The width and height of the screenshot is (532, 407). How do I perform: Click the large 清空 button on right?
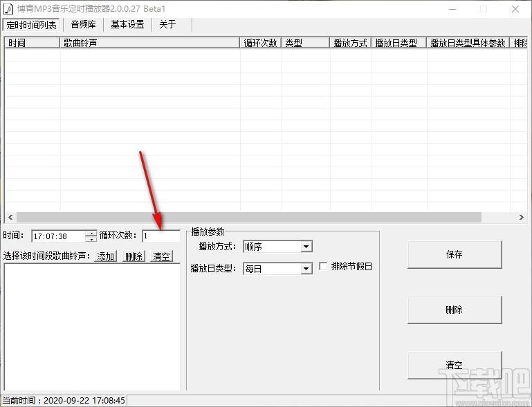point(455,365)
